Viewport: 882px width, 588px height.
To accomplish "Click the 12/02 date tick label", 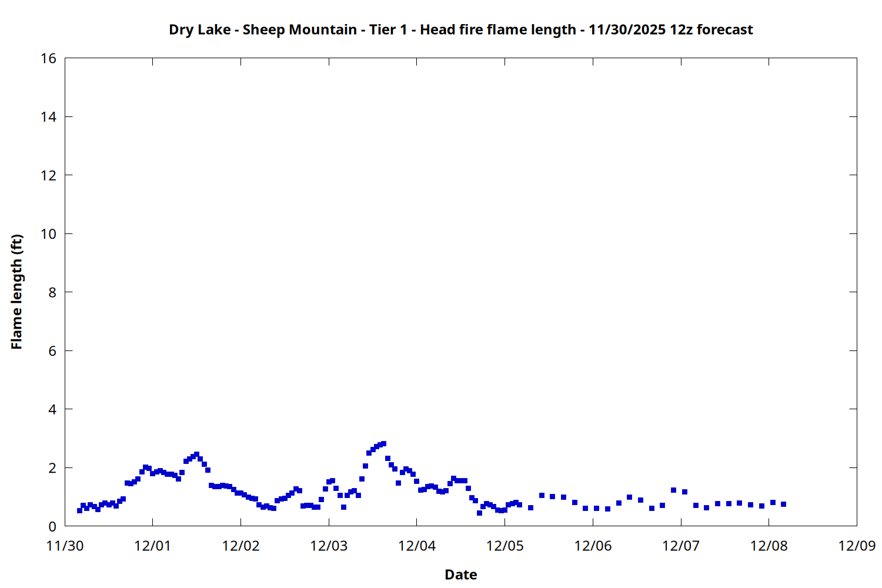I will click(240, 546).
